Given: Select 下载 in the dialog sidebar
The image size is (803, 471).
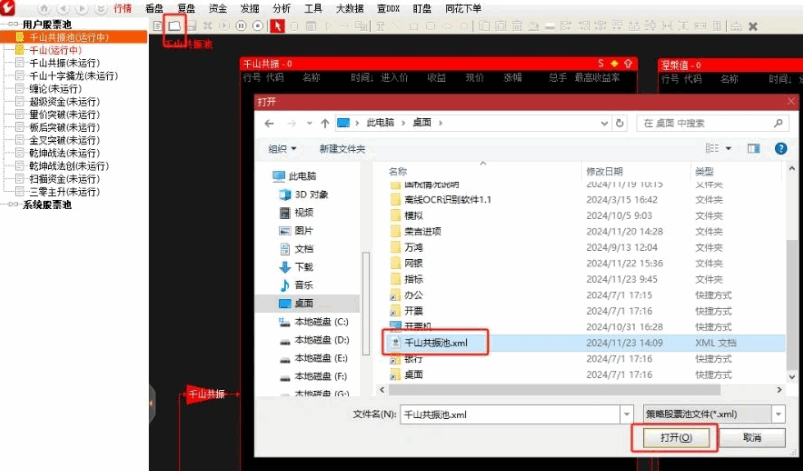Looking at the screenshot, I should pos(304,267).
